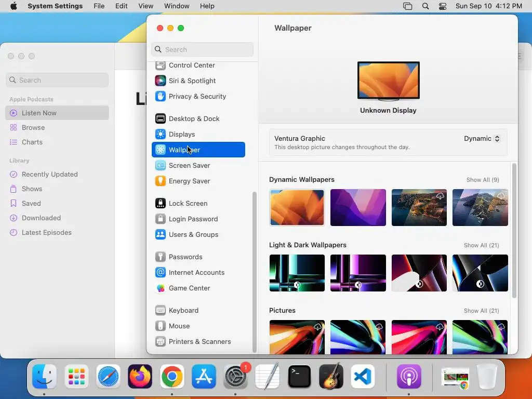The width and height of the screenshot is (532, 399).
Task: Open the File menu
Action: coord(99,6)
